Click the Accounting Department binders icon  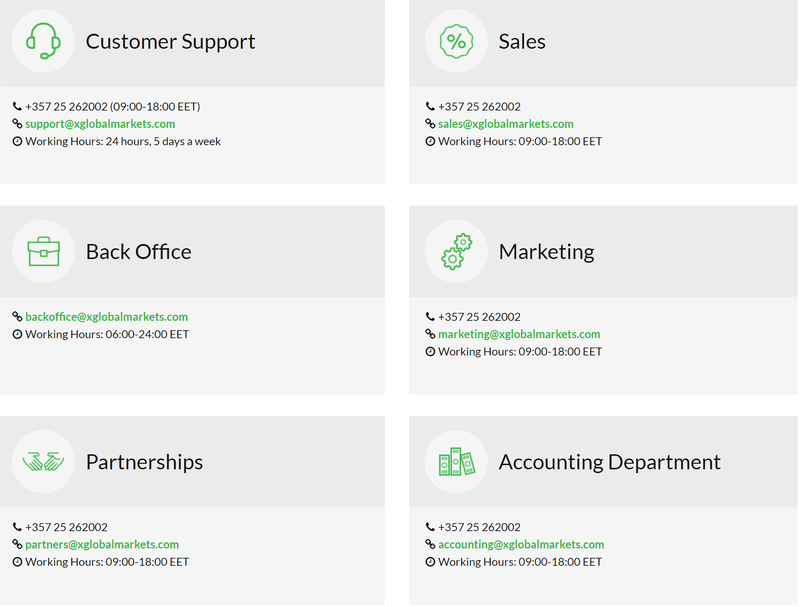456,462
